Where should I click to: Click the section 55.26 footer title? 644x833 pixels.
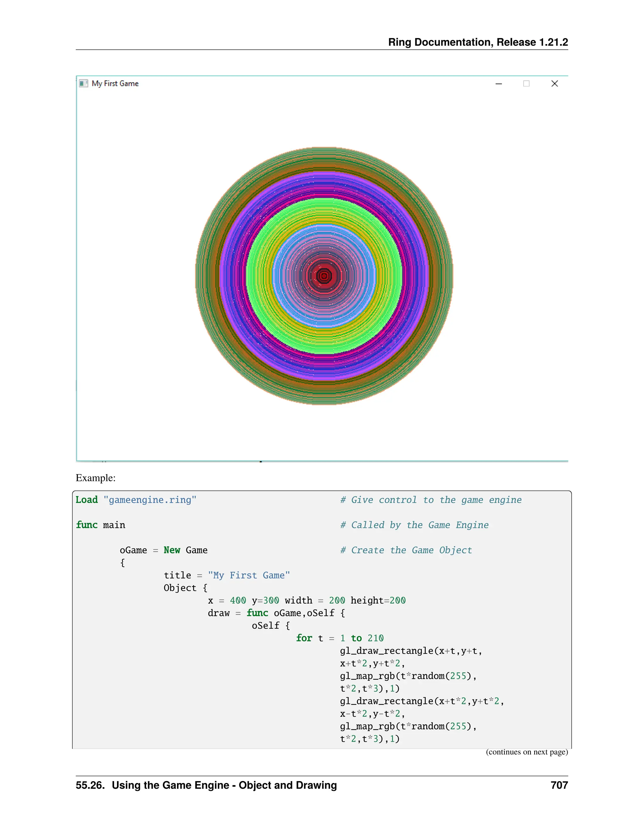[x=206, y=785]
